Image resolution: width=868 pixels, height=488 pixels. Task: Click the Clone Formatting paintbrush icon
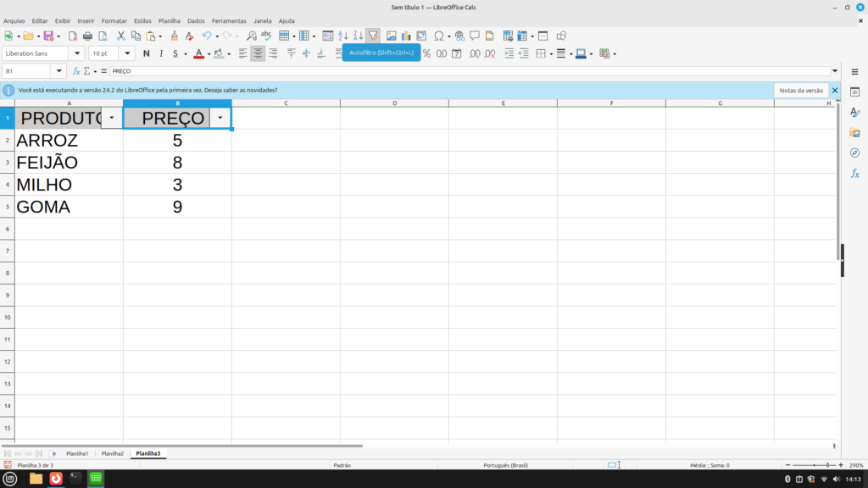pos(175,36)
